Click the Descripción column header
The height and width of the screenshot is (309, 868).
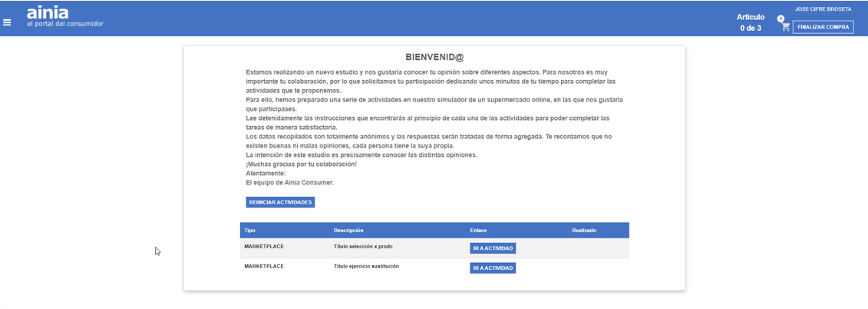pos(348,231)
